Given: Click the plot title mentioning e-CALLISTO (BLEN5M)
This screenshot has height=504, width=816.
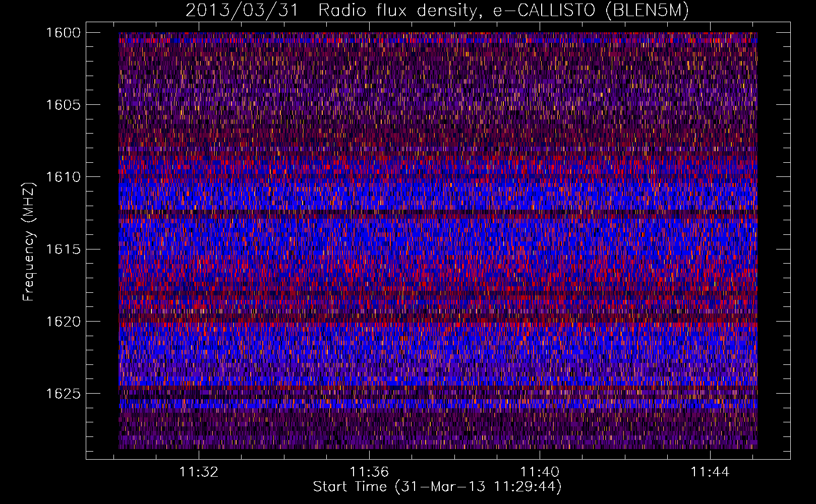Looking at the screenshot, I should 437,11.
